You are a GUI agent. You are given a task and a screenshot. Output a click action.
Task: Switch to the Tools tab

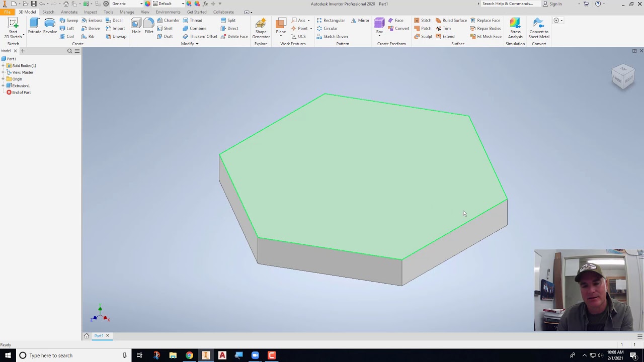pos(108,12)
